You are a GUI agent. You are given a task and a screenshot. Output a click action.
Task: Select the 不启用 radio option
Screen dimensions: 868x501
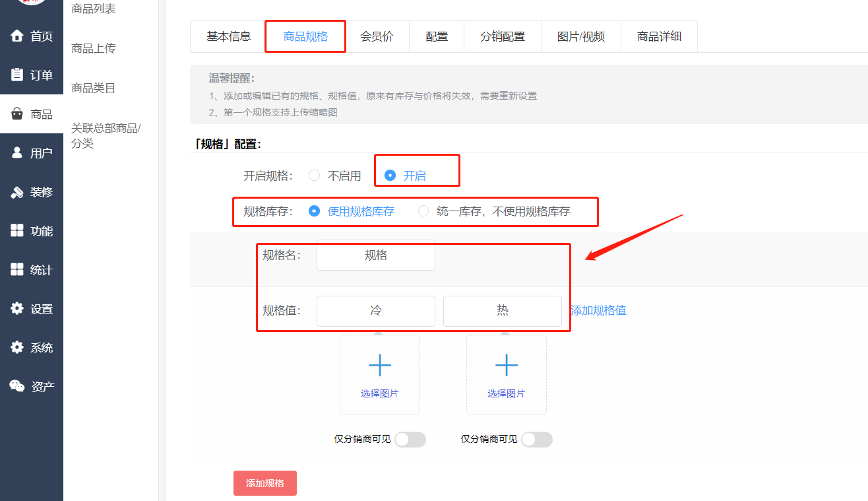pos(315,176)
